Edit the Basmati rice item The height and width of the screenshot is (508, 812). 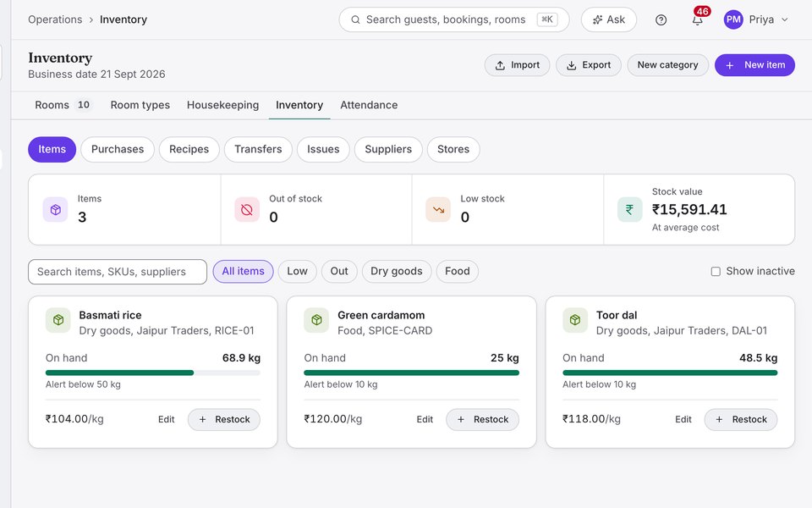coord(167,419)
